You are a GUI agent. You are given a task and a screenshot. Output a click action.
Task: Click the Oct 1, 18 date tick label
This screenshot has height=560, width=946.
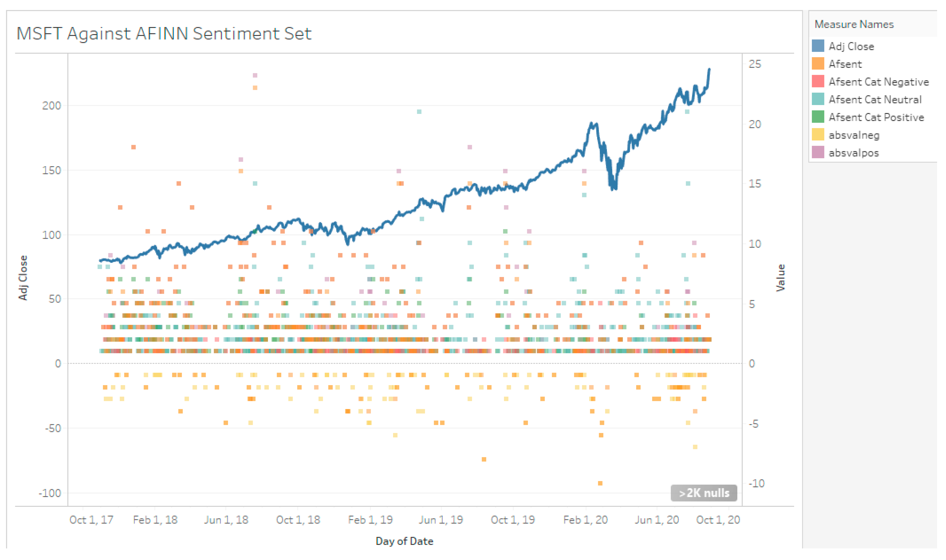(x=298, y=520)
